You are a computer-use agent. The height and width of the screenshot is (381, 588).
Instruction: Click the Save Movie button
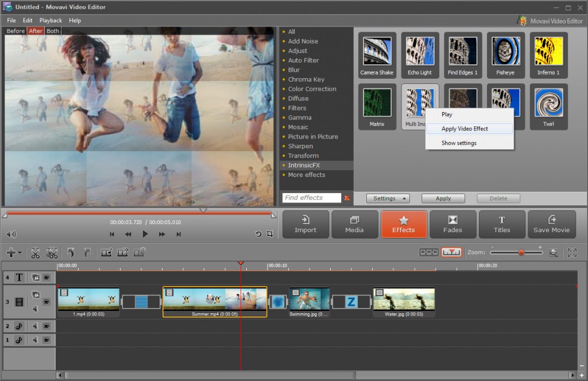[551, 224]
